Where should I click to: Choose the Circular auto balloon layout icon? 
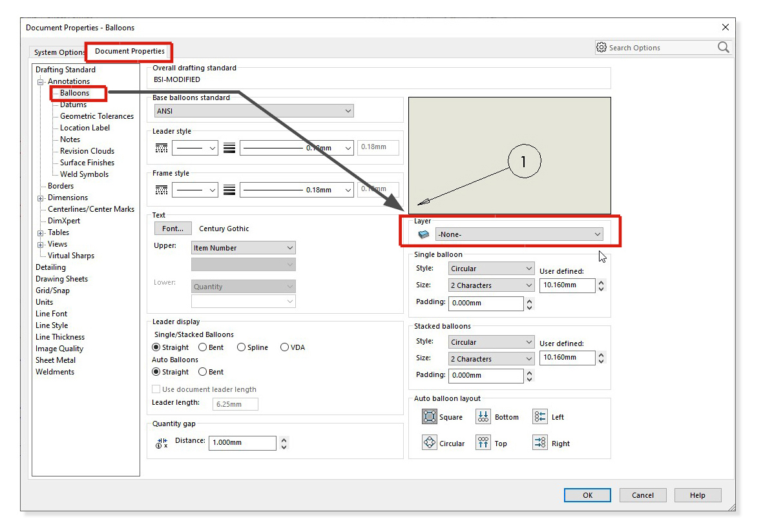430,443
